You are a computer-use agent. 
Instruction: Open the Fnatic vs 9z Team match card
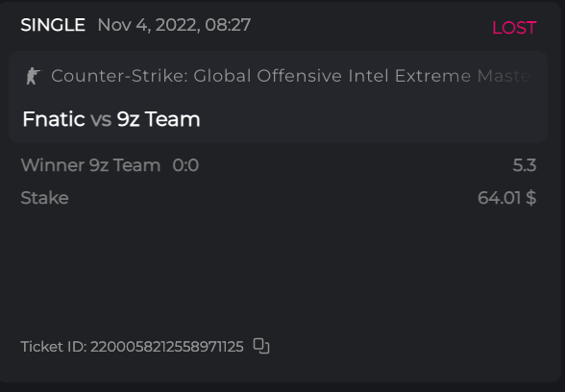[279, 97]
